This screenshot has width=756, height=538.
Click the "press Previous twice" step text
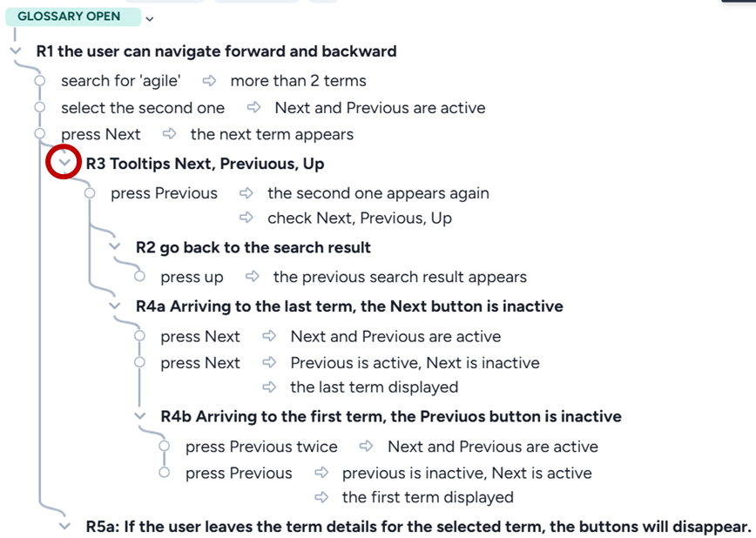[x=261, y=447]
